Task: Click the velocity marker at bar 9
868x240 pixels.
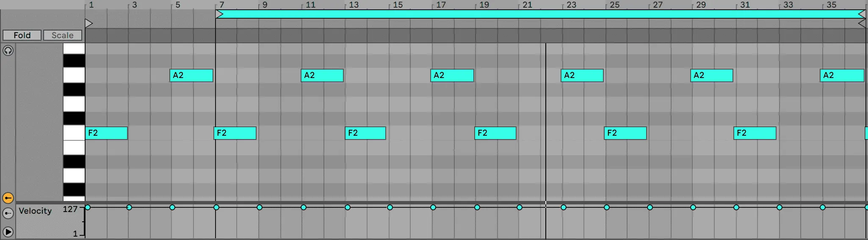Action: click(260, 207)
